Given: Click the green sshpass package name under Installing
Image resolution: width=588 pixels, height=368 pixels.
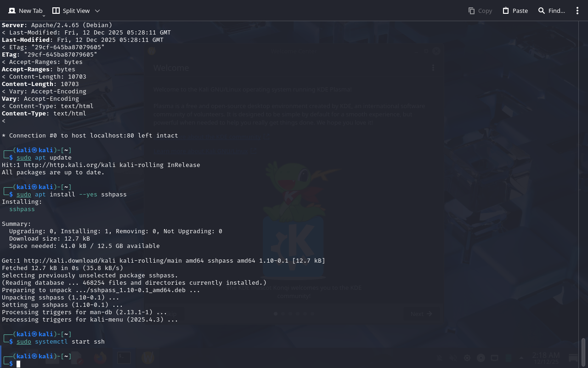Looking at the screenshot, I should [22, 209].
